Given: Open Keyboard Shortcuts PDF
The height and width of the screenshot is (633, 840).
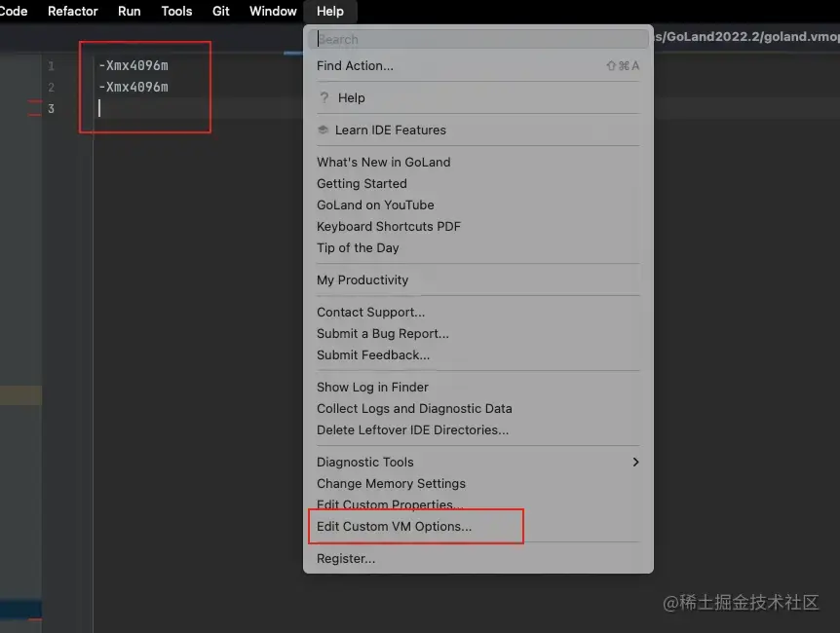Looking at the screenshot, I should pos(477,227).
